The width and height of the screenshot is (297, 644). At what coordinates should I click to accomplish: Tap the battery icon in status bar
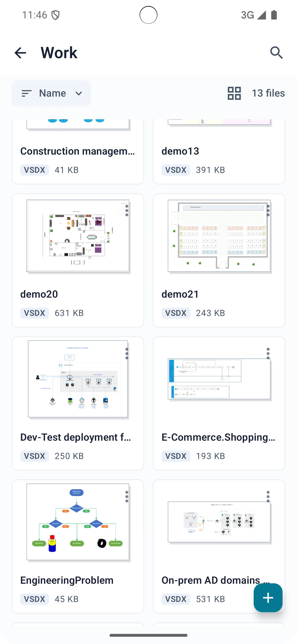click(x=274, y=15)
